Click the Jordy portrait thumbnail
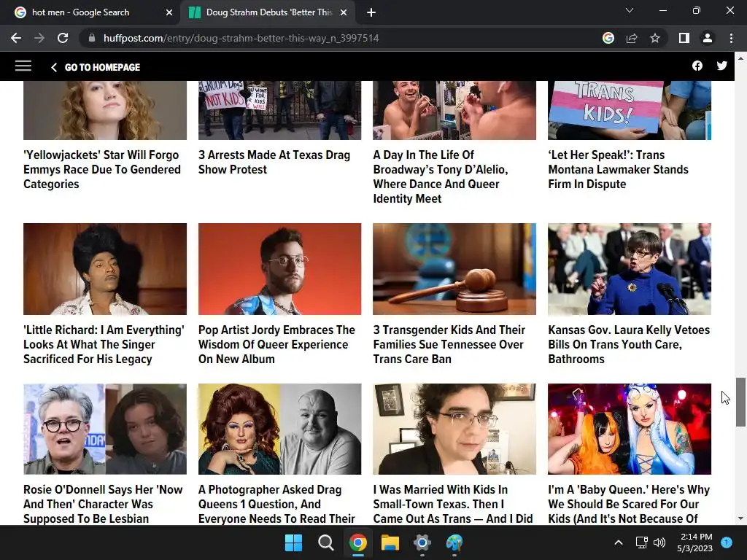The image size is (747, 560). coord(279,269)
